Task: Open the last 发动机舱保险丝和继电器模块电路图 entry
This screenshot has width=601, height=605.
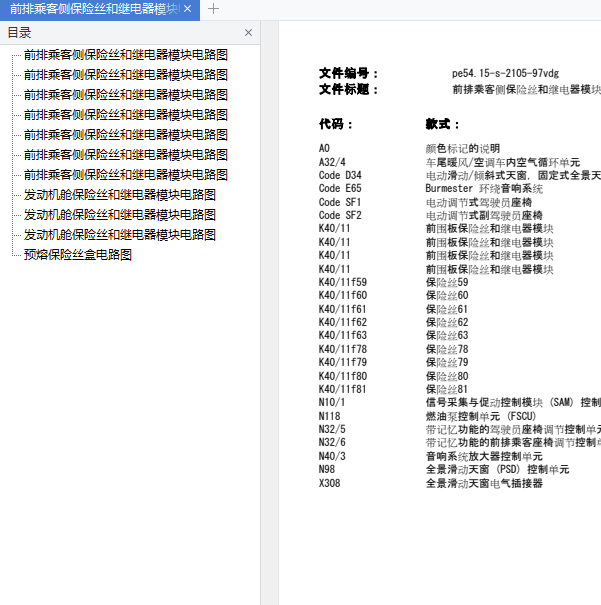Action: point(120,235)
